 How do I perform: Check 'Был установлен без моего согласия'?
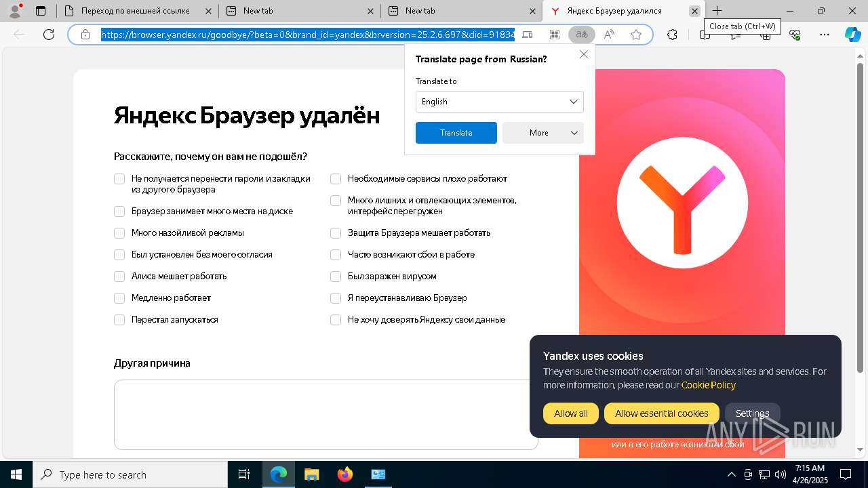[119, 255]
